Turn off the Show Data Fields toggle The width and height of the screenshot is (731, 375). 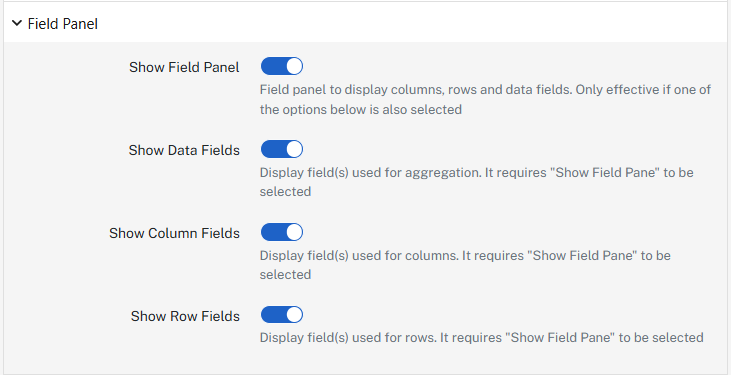pos(282,149)
